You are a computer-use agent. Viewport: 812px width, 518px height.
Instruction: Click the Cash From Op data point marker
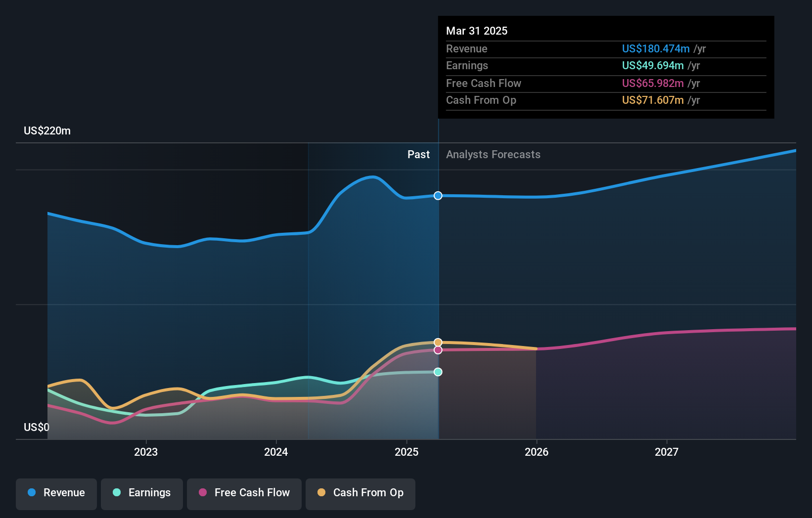coord(438,343)
